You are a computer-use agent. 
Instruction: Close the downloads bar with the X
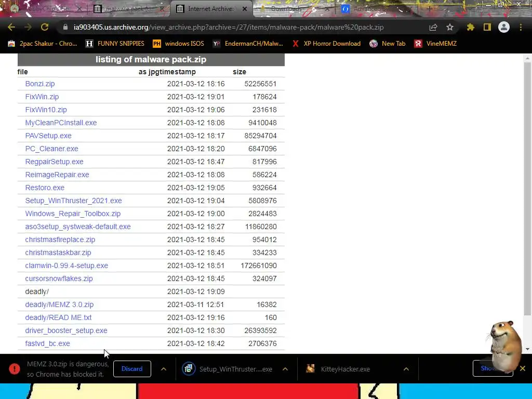click(x=523, y=368)
